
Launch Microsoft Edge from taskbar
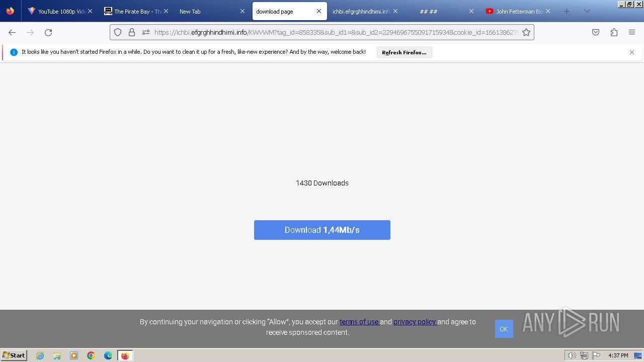[x=108, y=355]
